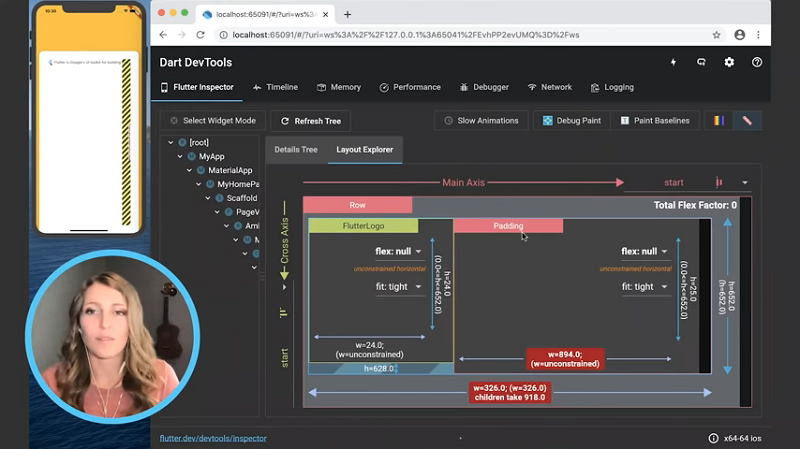Screen dimensions: 800x449
Task: Select the Layout Explorer tab
Action: [365, 149]
